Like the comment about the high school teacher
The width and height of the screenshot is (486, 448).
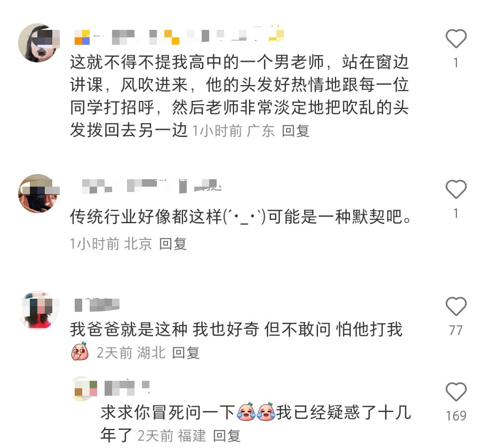click(456, 39)
